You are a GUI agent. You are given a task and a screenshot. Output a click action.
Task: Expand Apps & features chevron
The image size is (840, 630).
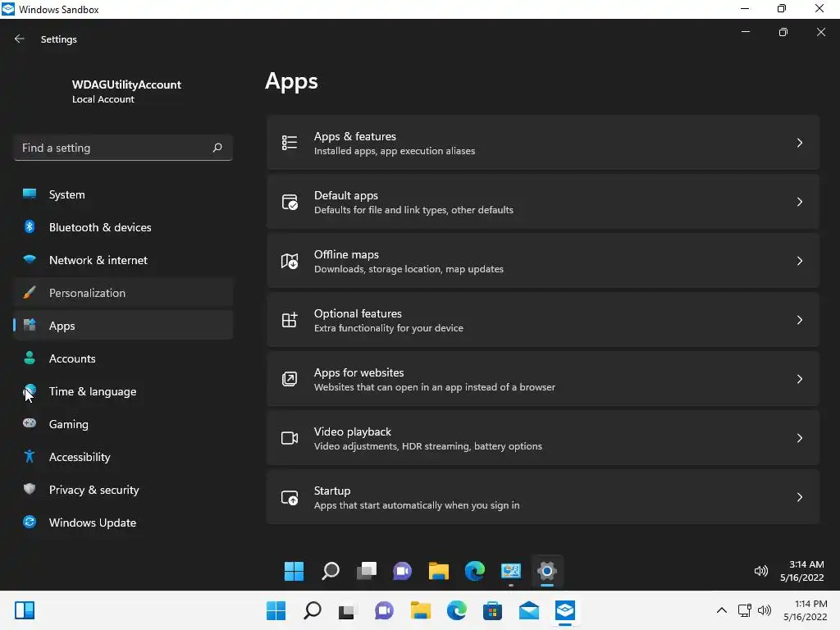tap(799, 143)
